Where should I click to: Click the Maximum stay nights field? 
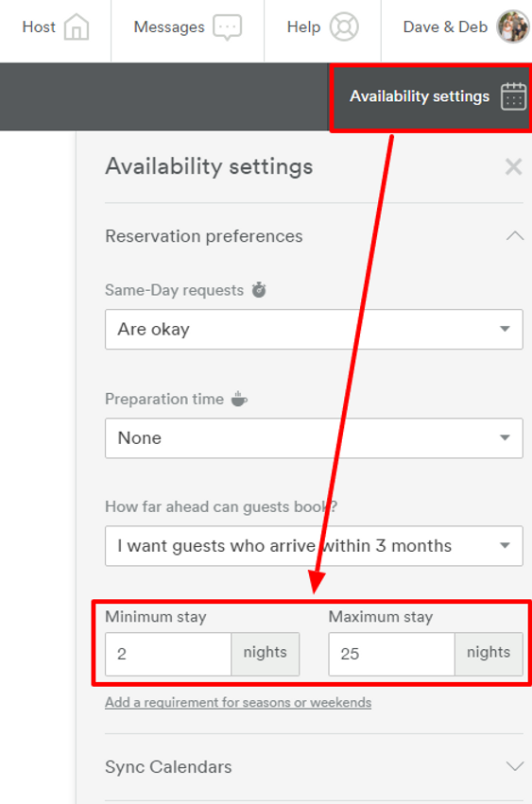[391, 654]
